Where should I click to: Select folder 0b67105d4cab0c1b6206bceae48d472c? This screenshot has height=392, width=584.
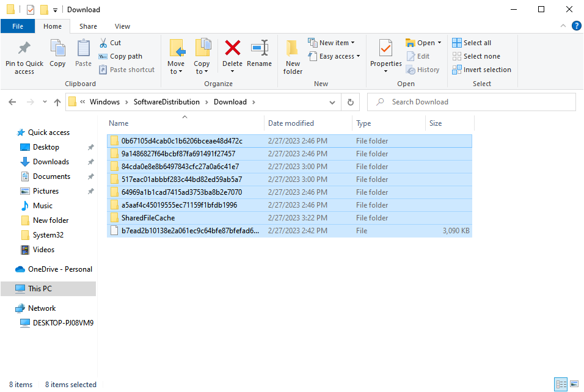(290, 140)
